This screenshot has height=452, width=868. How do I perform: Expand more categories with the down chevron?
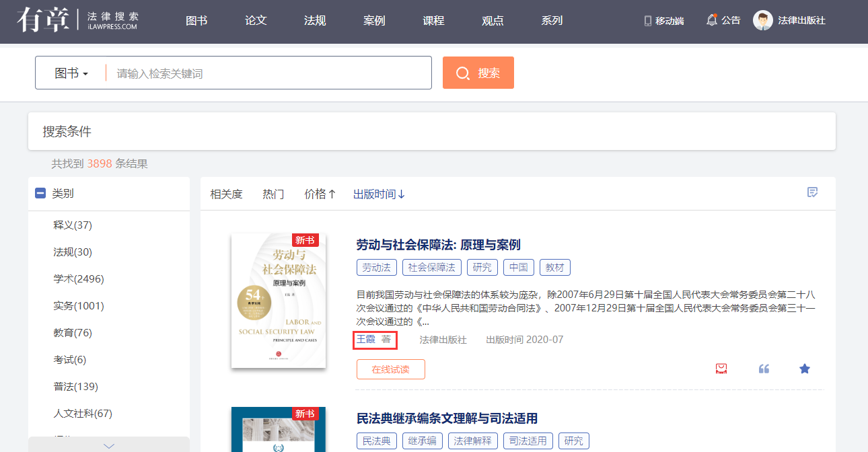point(109,445)
